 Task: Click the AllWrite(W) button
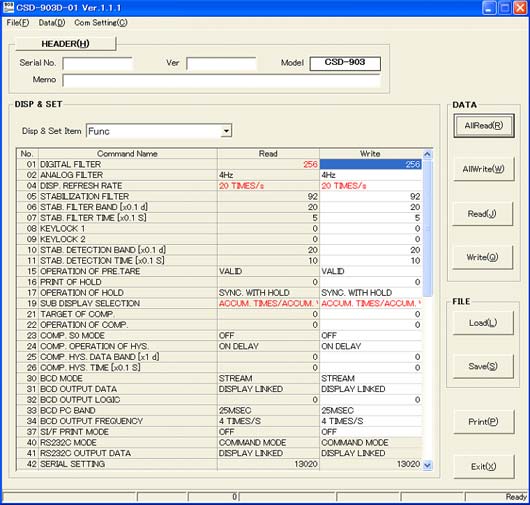(x=483, y=169)
